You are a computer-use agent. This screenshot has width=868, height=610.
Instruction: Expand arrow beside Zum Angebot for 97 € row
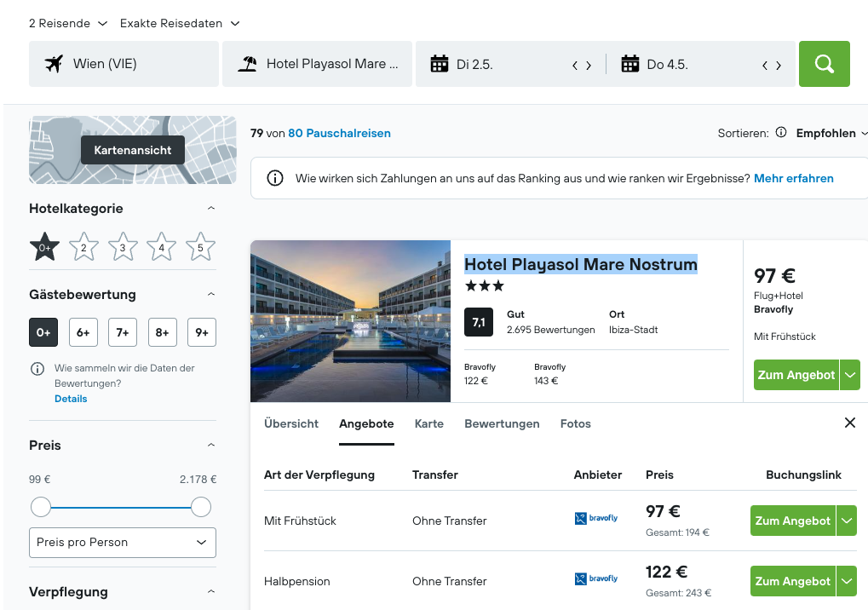(x=847, y=521)
